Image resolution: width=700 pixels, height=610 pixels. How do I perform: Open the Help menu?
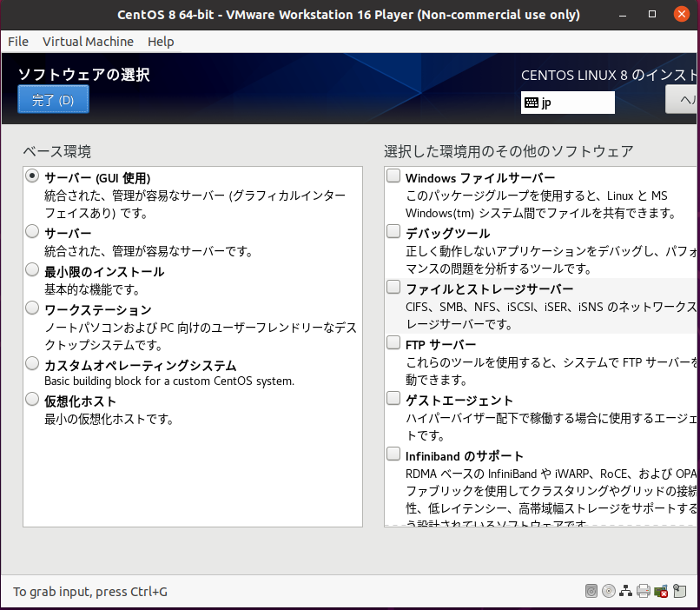click(x=161, y=42)
